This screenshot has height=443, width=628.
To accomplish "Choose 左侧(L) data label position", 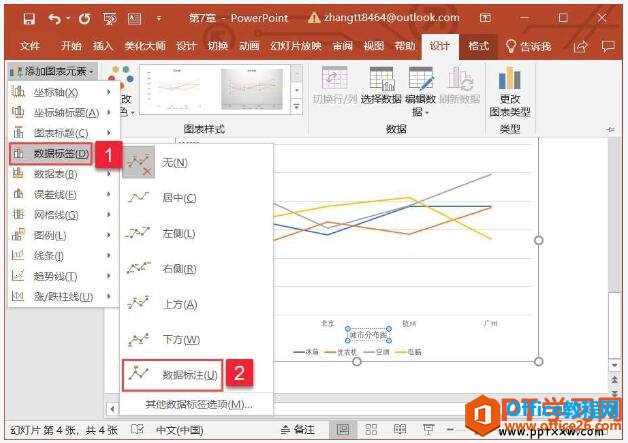I will [x=197, y=233].
